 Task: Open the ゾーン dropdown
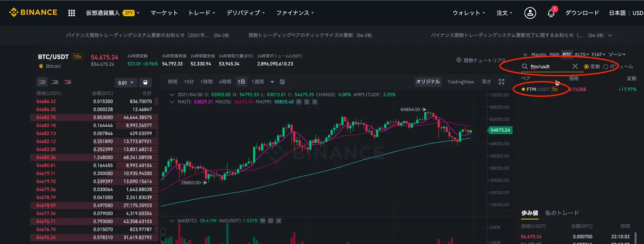617,55
